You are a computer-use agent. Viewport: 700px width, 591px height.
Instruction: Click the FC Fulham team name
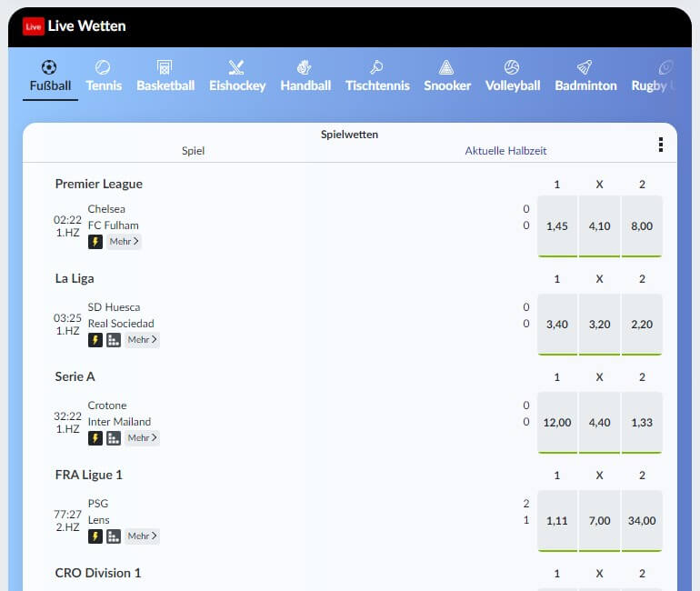[x=114, y=225]
